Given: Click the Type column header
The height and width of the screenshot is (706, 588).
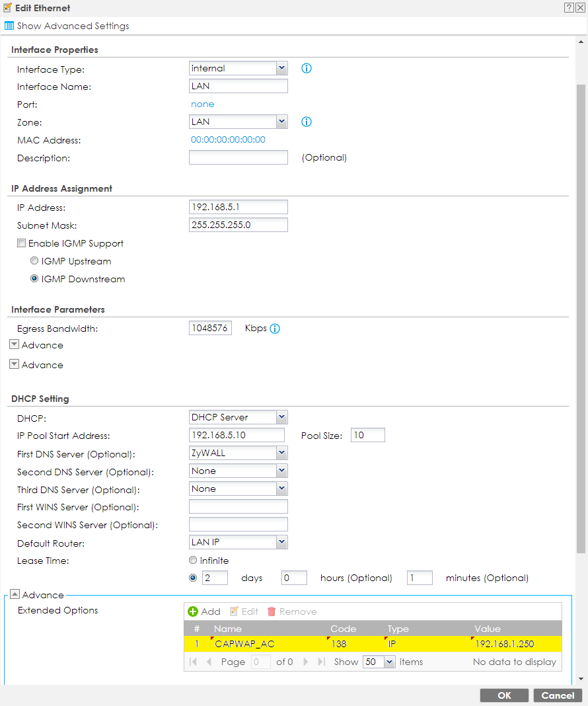Looking at the screenshot, I should (398, 629).
